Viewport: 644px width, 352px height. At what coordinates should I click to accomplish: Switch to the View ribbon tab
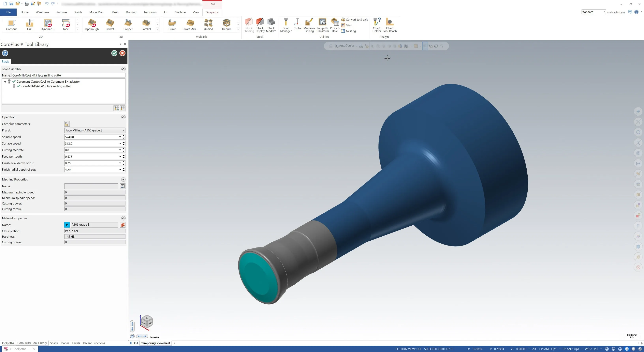point(196,12)
